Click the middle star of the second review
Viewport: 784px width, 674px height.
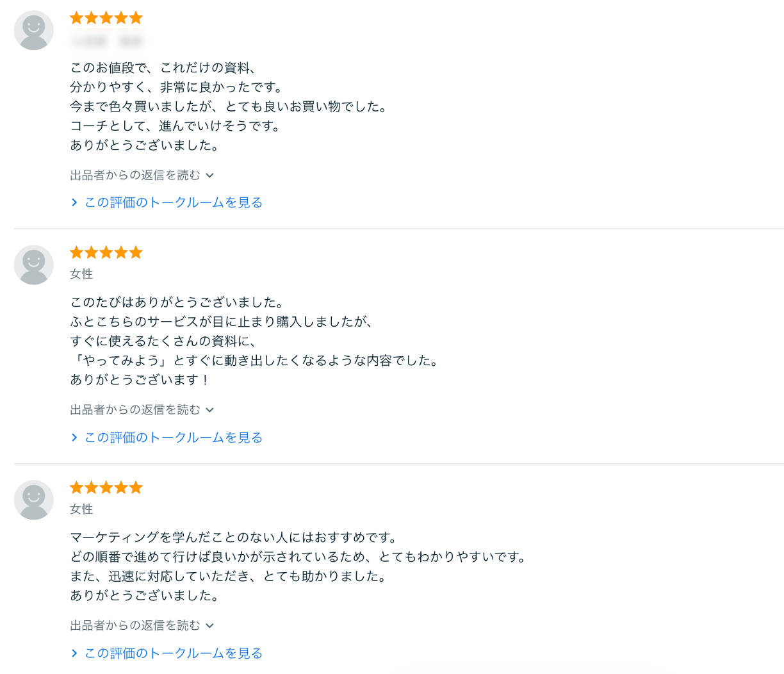[x=106, y=252]
